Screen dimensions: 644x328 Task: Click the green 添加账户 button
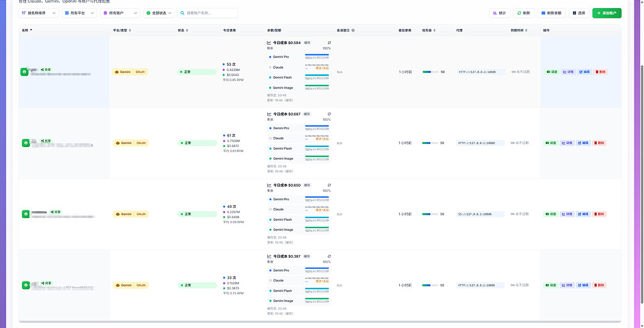tap(607, 13)
